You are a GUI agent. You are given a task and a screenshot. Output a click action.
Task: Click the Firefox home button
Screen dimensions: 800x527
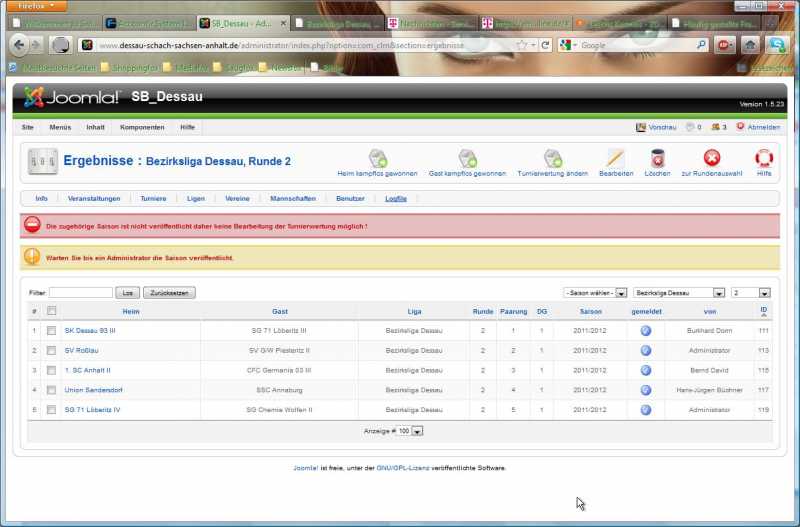(x=749, y=45)
